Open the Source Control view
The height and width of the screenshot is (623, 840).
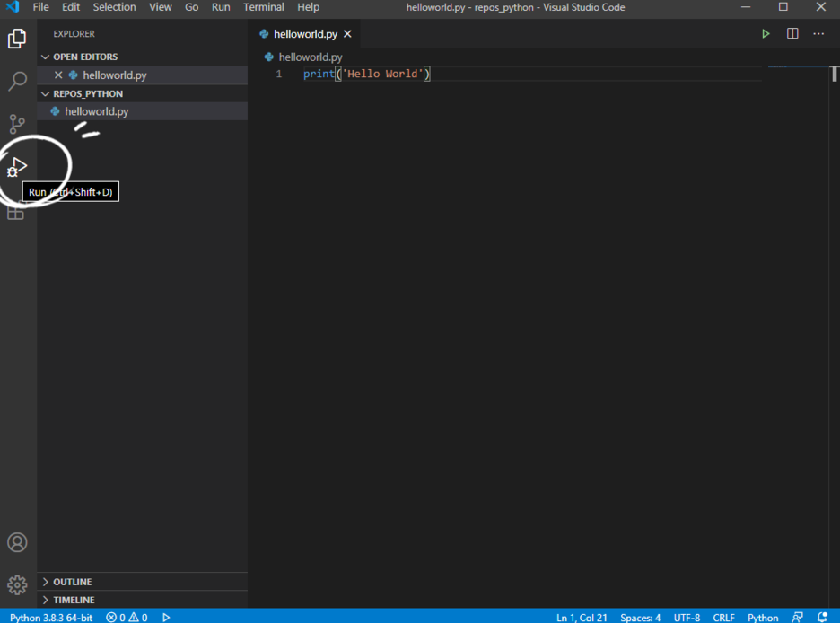click(17, 124)
